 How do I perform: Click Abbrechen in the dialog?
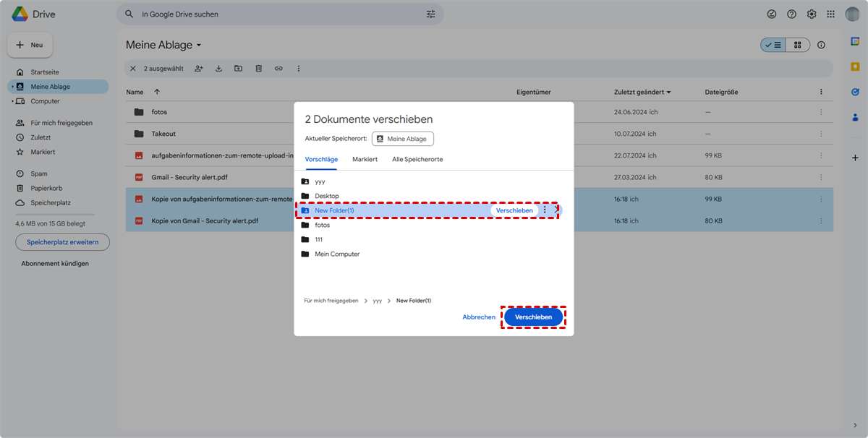479,317
